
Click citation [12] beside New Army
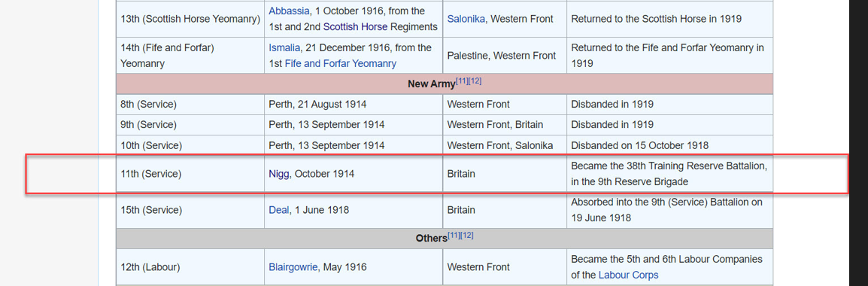point(475,81)
